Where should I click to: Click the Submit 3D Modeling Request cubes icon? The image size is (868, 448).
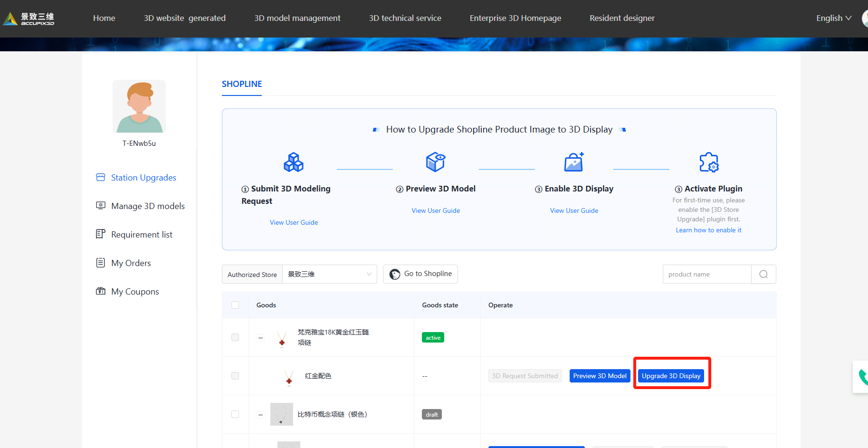(294, 162)
